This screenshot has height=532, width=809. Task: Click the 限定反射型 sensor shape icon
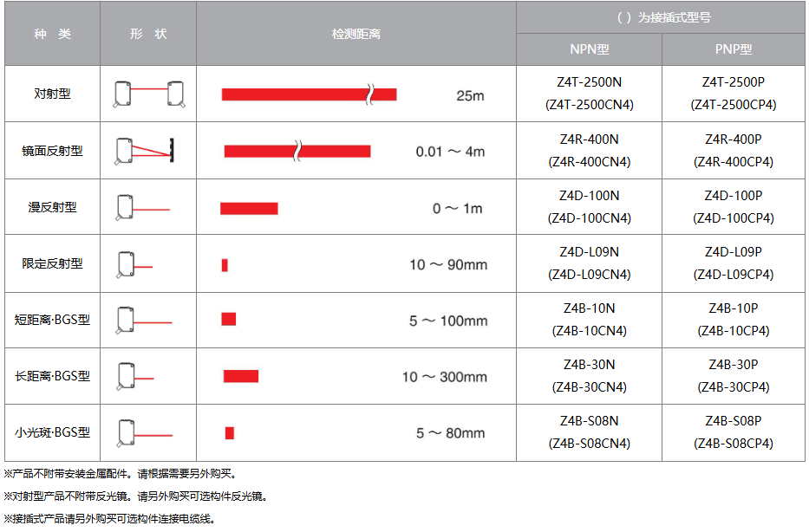[134, 263]
